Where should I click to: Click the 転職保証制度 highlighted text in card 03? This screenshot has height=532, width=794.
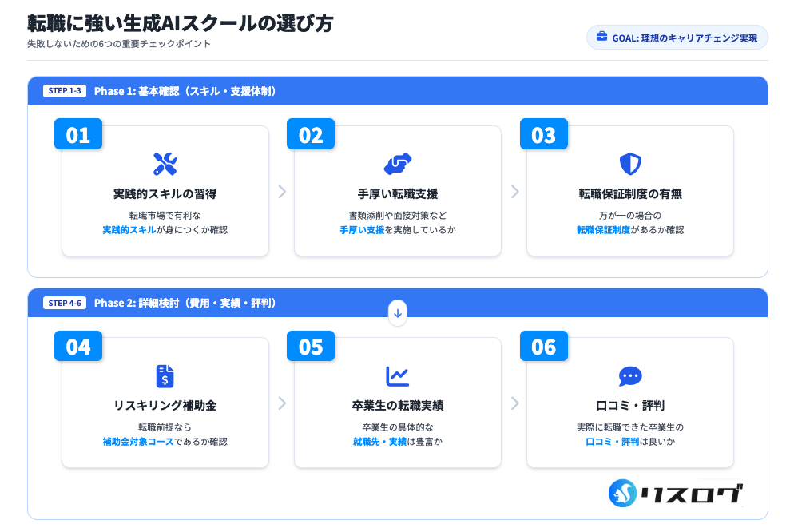pyautogui.click(x=603, y=229)
